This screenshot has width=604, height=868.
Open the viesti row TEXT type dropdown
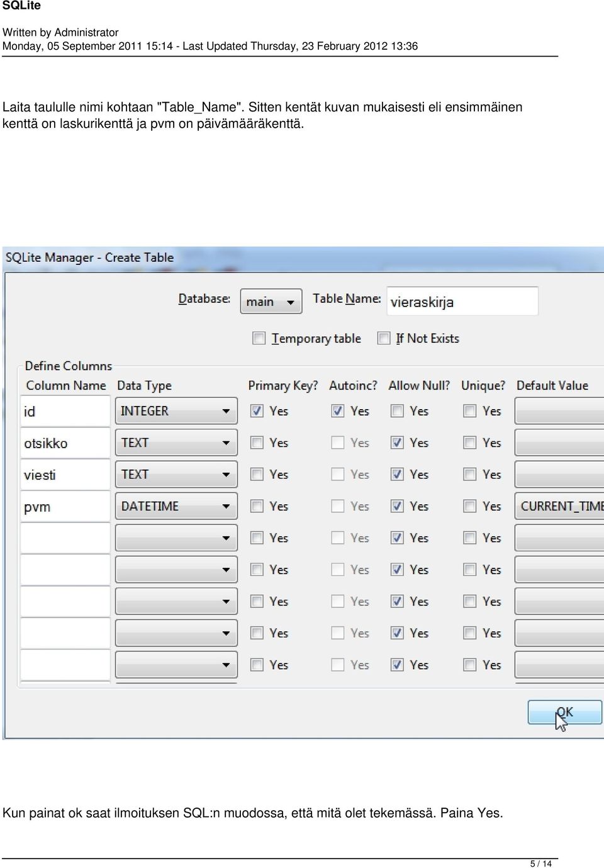coord(176,474)
